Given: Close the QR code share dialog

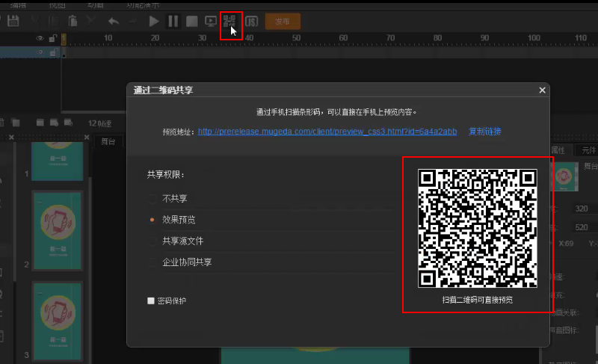Looking at the screenshot, I should (542, 90).
